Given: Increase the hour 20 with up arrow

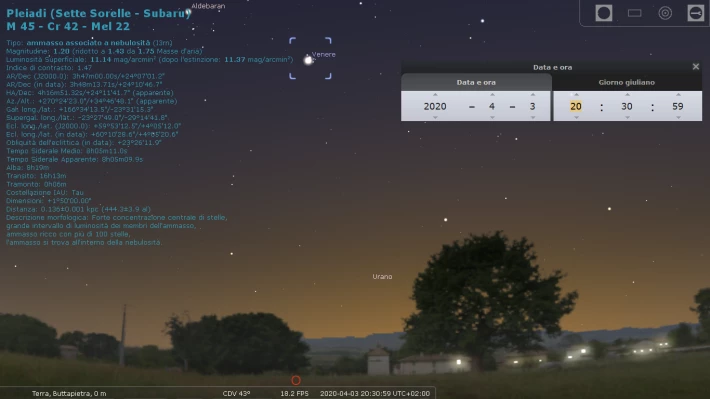Looking at the screenshot, I should (576, 95).
